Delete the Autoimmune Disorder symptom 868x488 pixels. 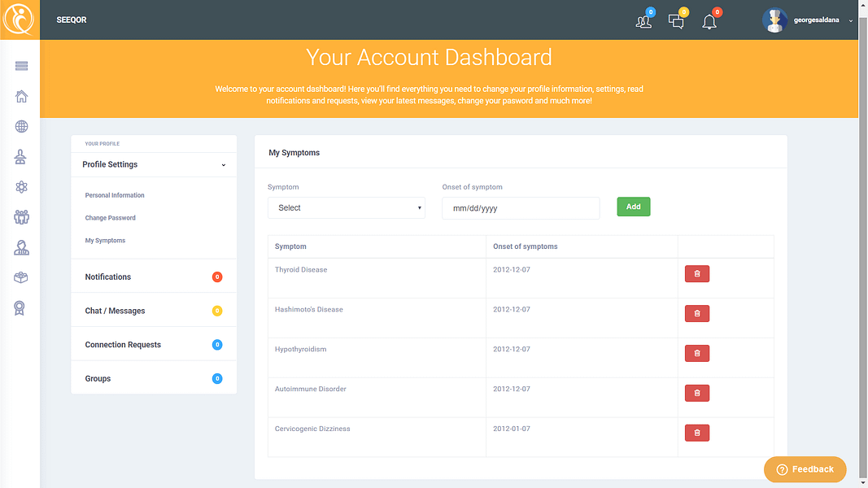coord(697,394)
